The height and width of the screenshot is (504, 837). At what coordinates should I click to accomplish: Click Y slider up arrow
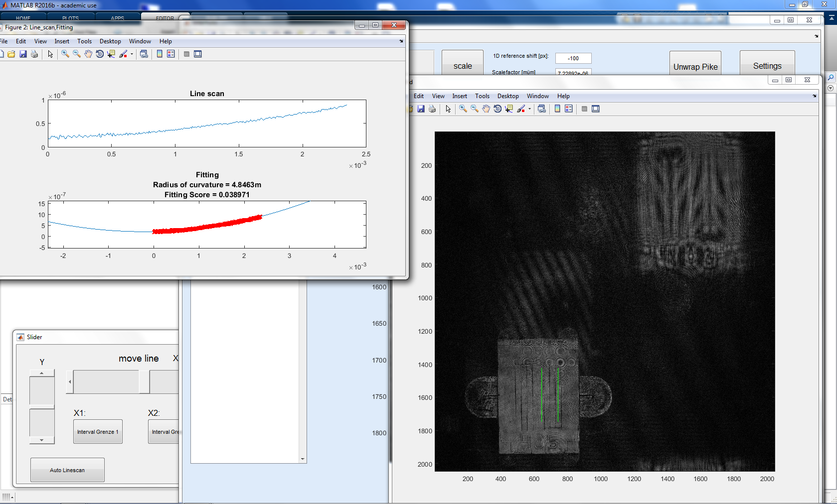click(x=42, y=373)
